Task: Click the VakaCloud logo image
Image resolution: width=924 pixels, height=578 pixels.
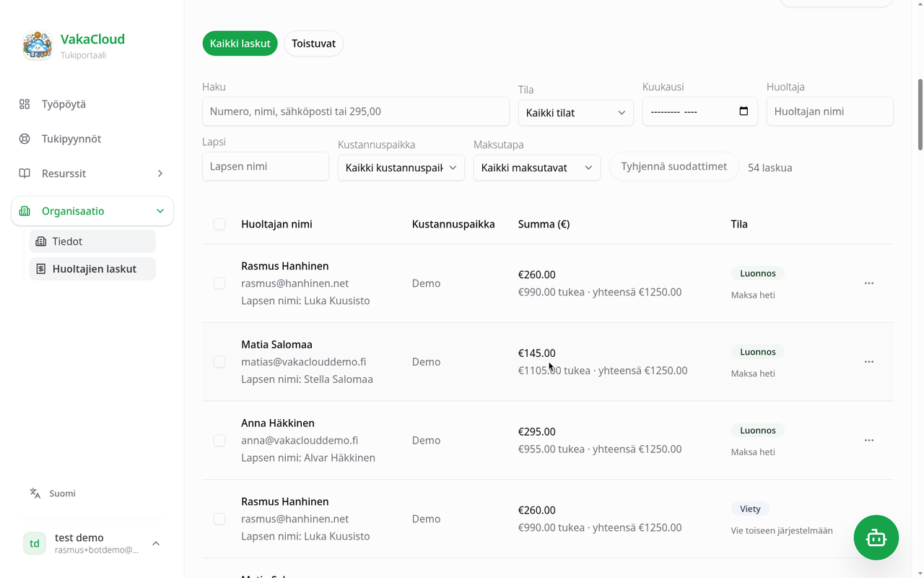Action: coord(38,45)
